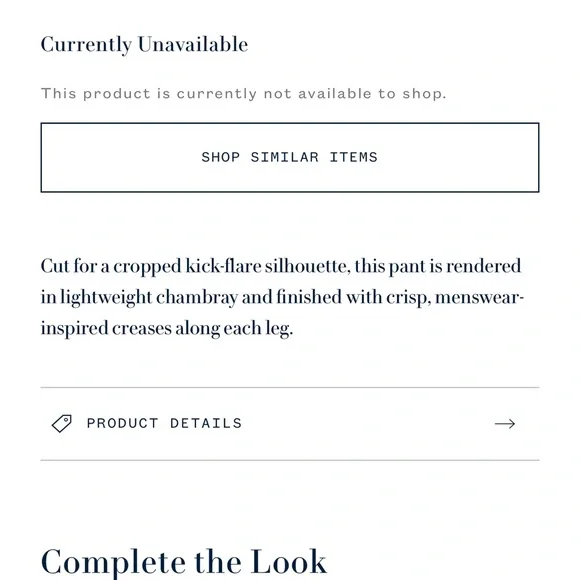Click the word 'SIMILAR' on the outlined button
This screenshot has height=580, width=580.
284,157
